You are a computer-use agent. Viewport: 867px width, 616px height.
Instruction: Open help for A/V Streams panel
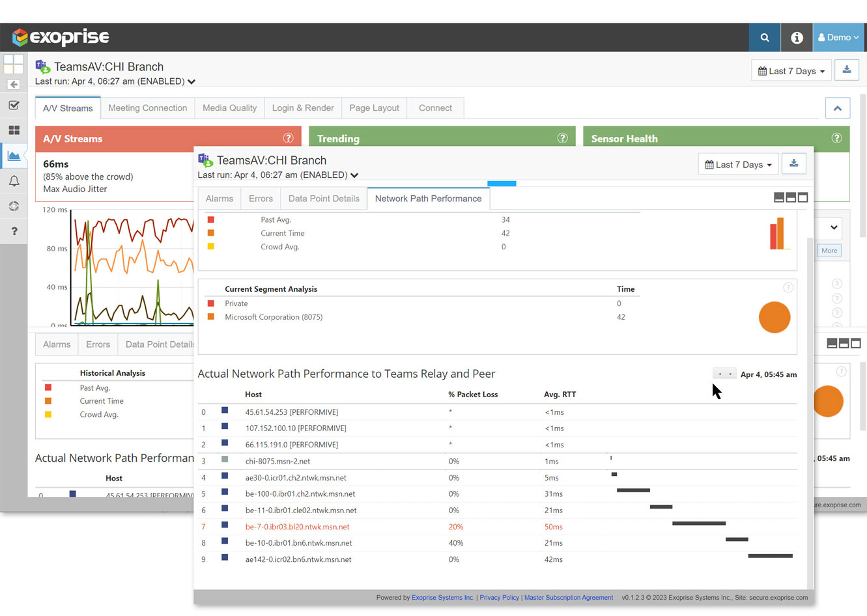coord(288,138)
